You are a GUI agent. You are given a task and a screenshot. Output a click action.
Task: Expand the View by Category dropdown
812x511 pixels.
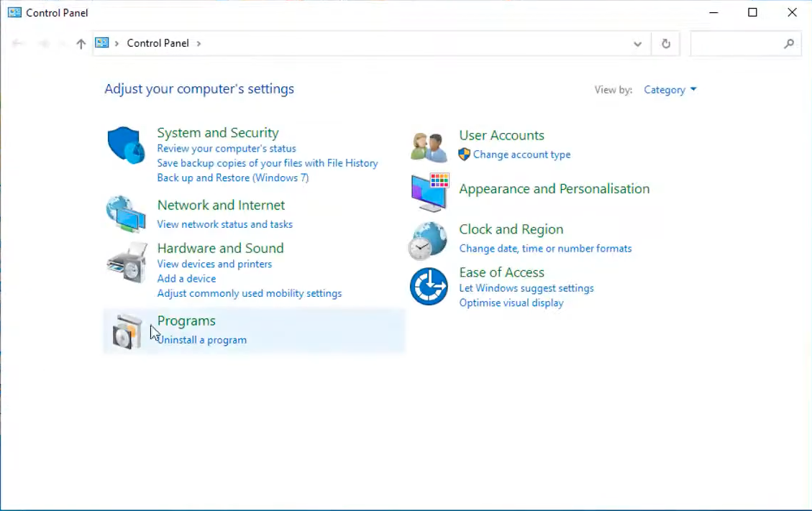pyautogui.click(x=670, y=90)
